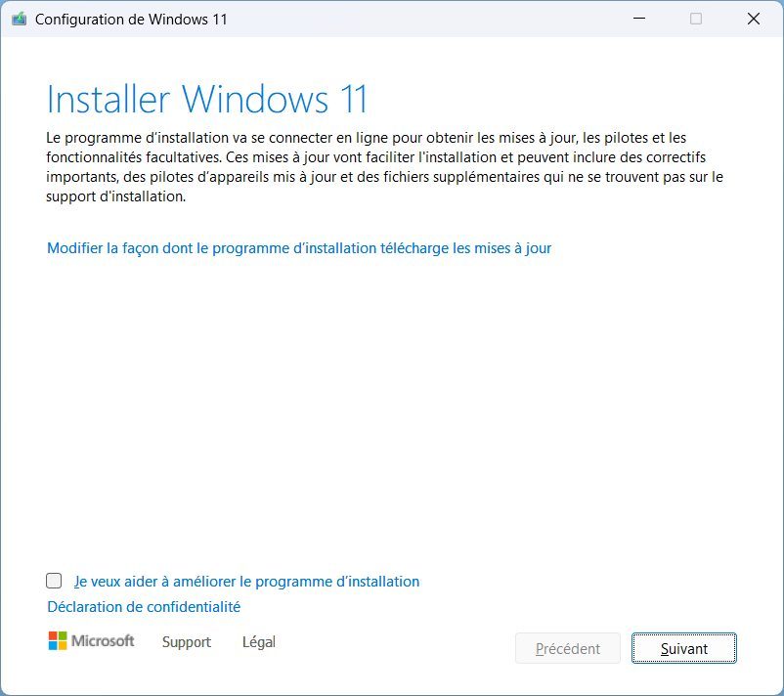Open 'Modifier la façon dont le programme' link
The height and width of the screenshot is (696, 784).
tap(299, 248)
